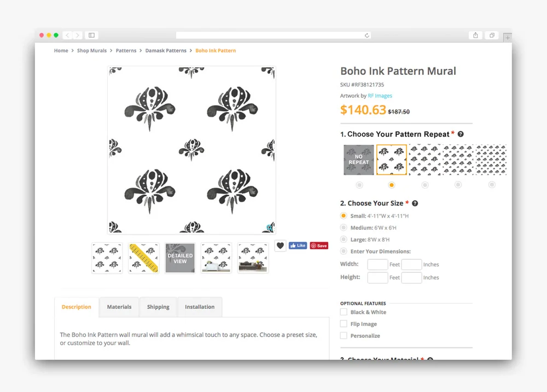The image size is (547, 392).
Task: Click the heart favorite icon
Action: [280, 245]
